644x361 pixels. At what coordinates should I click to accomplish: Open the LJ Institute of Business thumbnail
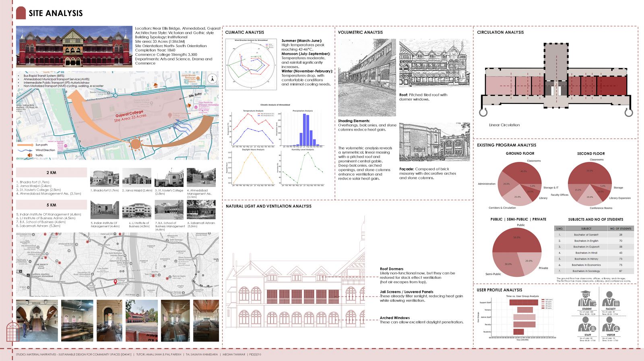(137, 210)
